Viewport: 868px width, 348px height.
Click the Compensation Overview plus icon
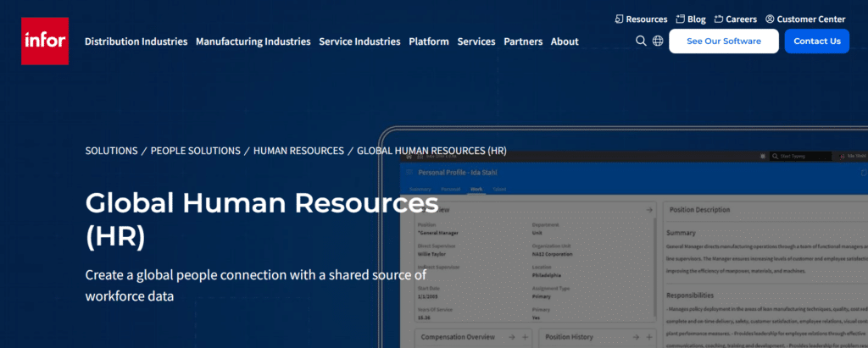click(525, 337)
